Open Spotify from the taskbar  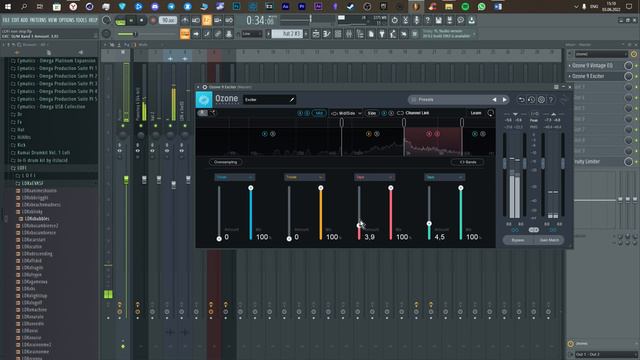pos(465,7)
